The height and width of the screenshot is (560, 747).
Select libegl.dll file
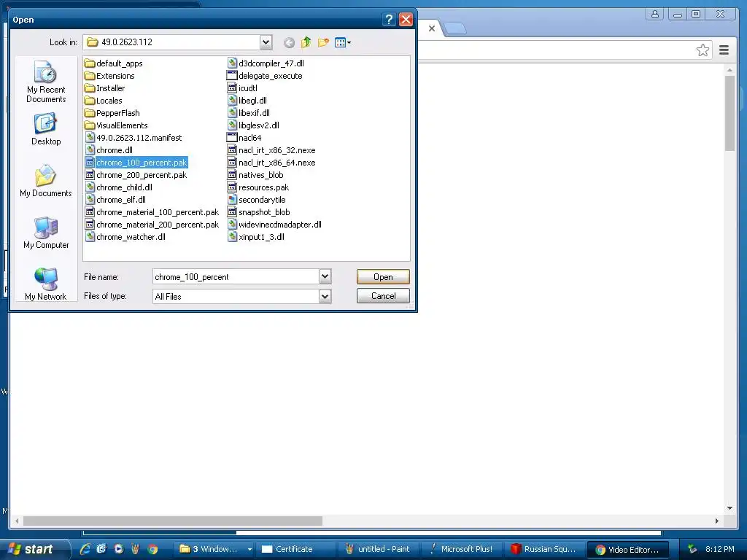point(247,101)
